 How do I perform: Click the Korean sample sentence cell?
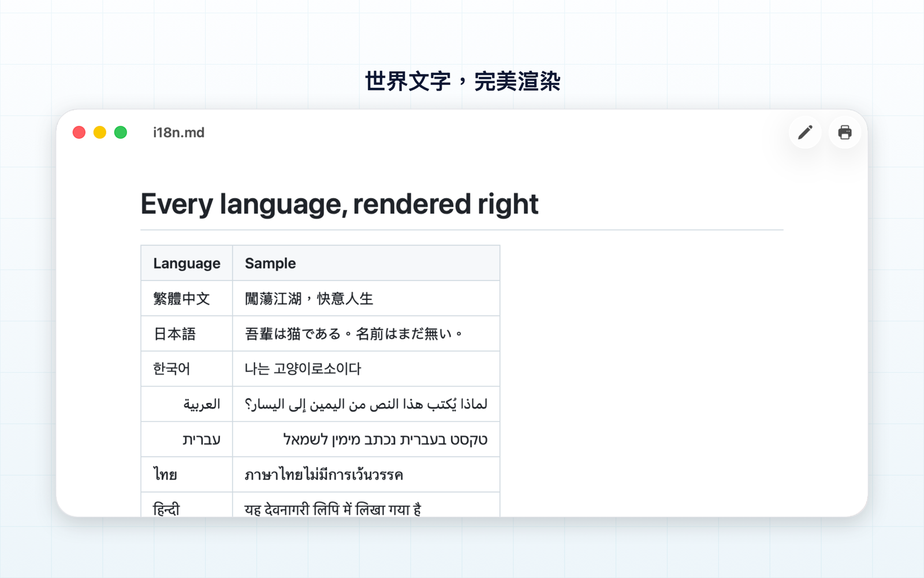coord(366,369)
